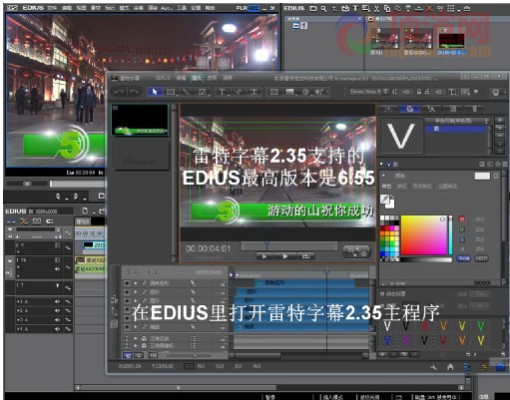Click the blue view mode button below layer list
This screenshot has height=400, width=510.
[x=128, y=355]
